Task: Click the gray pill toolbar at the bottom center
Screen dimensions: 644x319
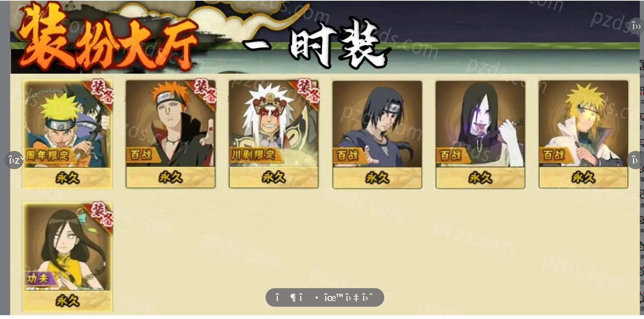Action: (325, 298)
